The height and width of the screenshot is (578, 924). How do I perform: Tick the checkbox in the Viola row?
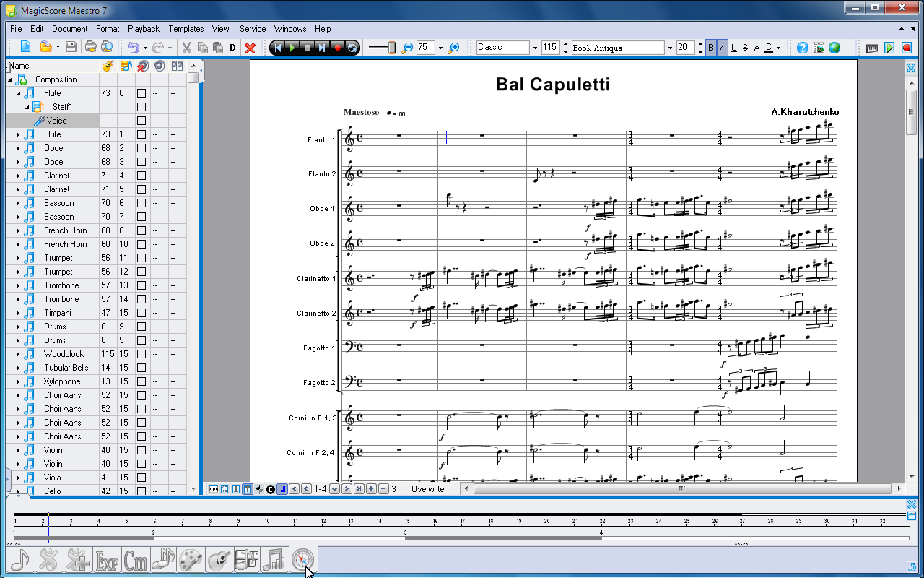point(141,478)
